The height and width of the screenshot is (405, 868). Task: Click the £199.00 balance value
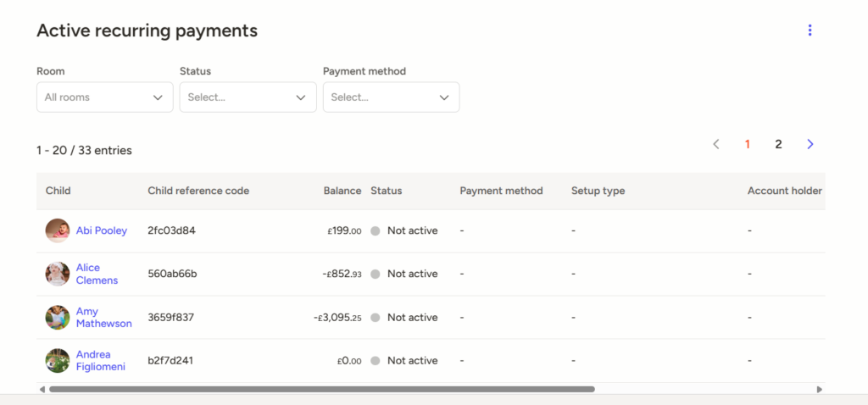344,230
